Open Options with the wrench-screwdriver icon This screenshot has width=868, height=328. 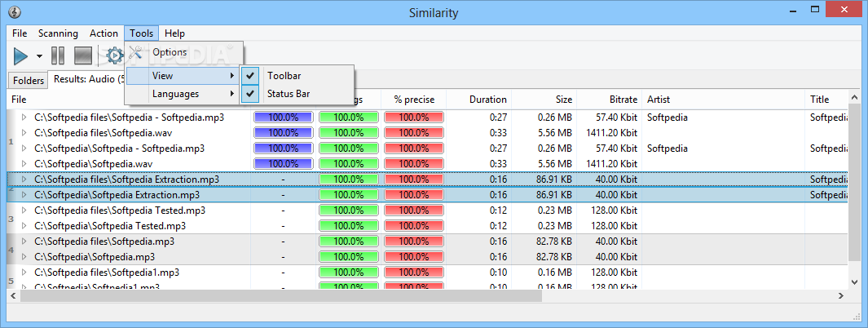pyautogui.click(x=135, y=53)
